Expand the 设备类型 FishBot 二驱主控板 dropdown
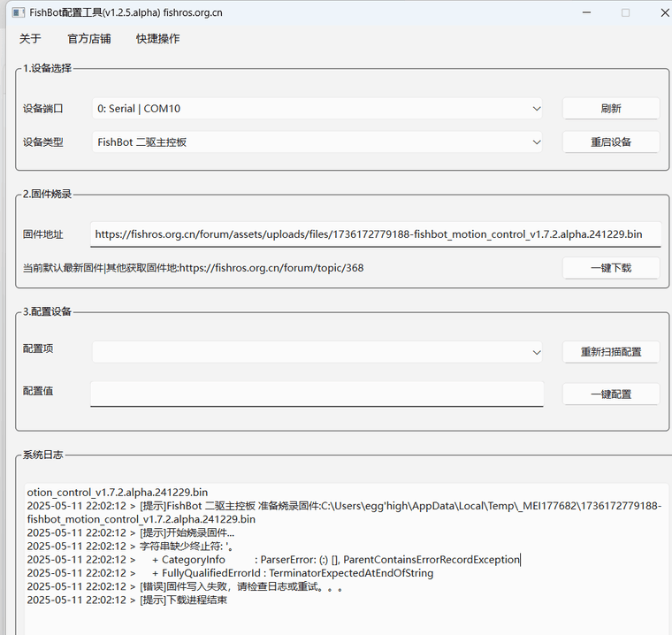Viewport: 672px width, 635px height. [x=317, y=142]
